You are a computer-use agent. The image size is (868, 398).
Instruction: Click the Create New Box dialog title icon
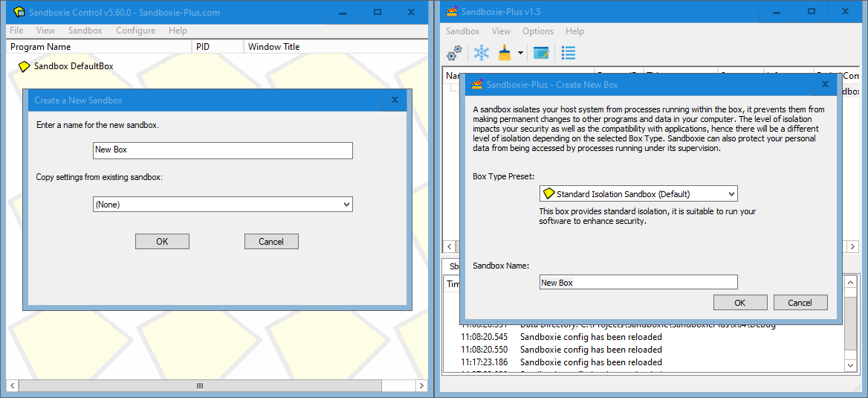point(476,85)
